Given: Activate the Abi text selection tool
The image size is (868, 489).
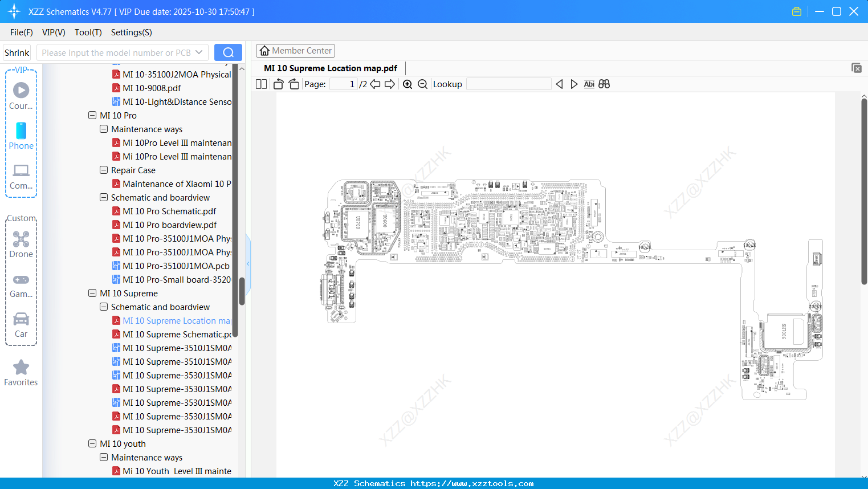Looking at the screenshot, I should pos(589,84).
